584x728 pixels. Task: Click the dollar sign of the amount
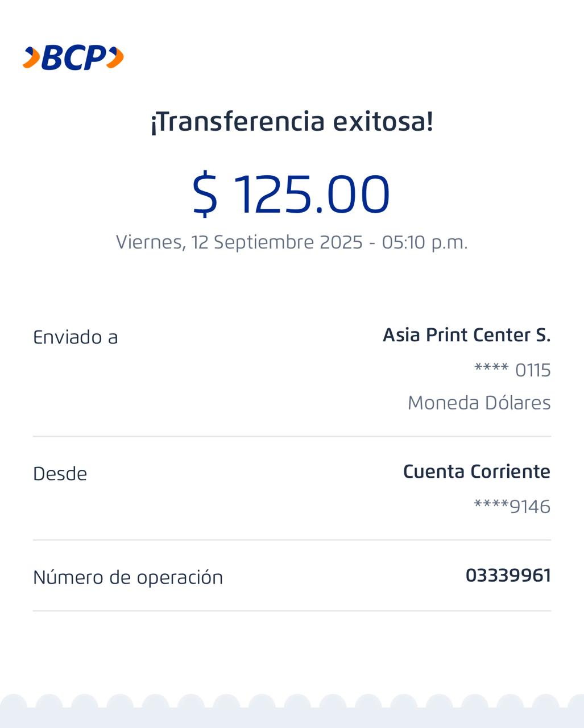[x=205, y=194]
